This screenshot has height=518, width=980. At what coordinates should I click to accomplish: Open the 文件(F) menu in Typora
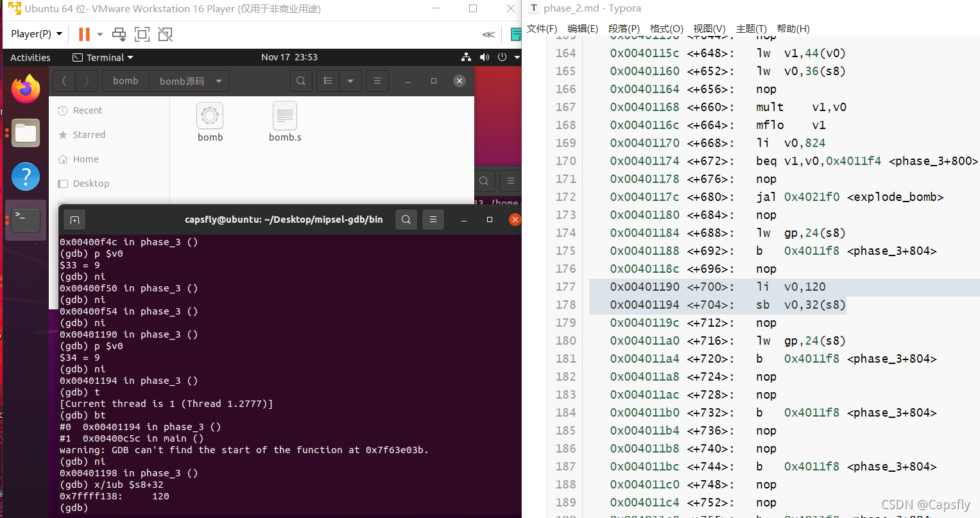pos(542,29)
